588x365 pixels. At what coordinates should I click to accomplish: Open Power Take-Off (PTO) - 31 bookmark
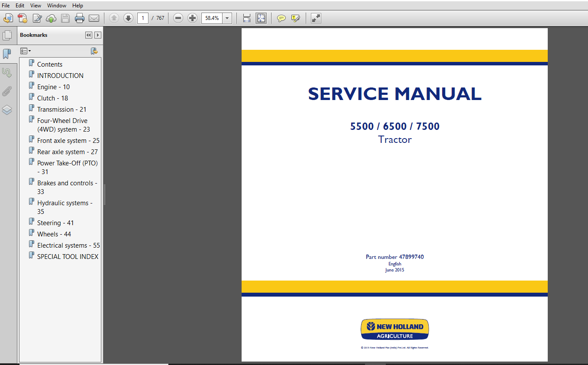tap(67, 167)
